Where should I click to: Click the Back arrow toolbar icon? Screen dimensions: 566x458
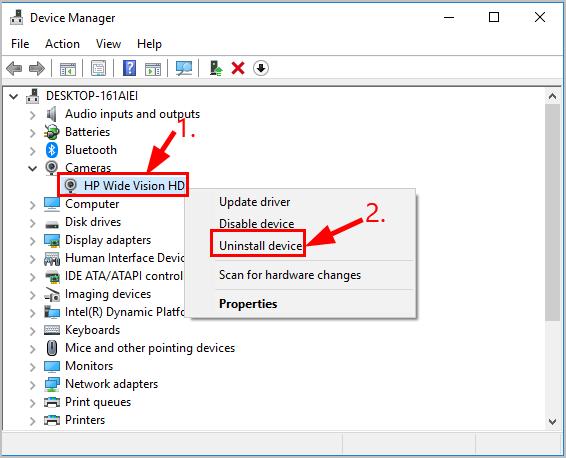pos(14,68)
